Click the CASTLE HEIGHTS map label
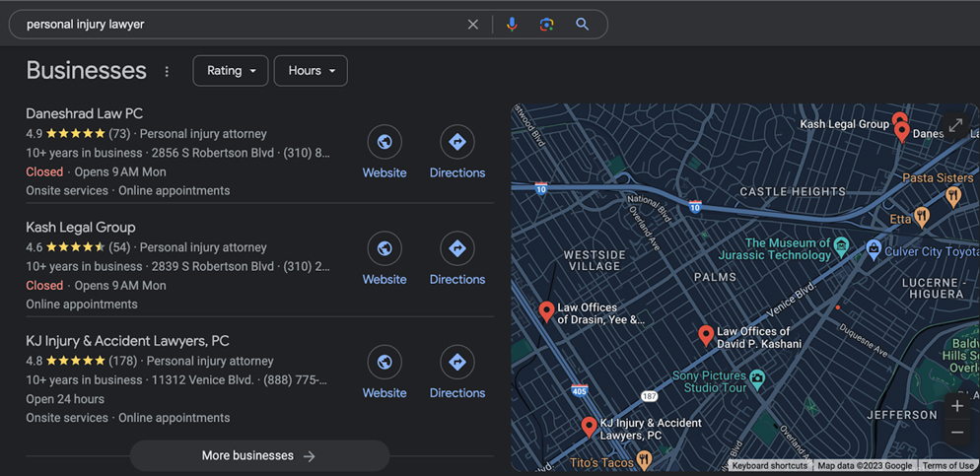Image resolution: width=980 pixels, height=476 pixels. (x=793, y=192)
